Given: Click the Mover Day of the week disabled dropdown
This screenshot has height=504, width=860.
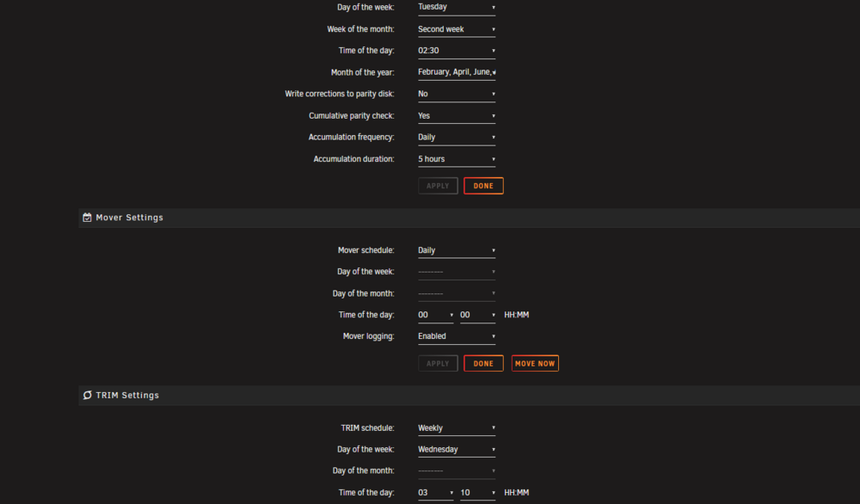Looking at the screenshot, I should (457, 272).
